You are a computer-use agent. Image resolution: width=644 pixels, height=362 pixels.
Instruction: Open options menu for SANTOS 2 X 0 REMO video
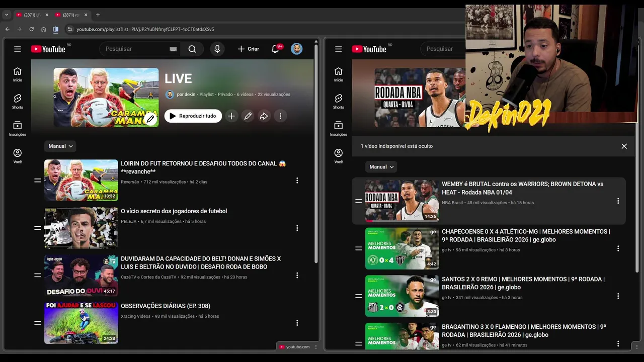[x=618, y=296]
